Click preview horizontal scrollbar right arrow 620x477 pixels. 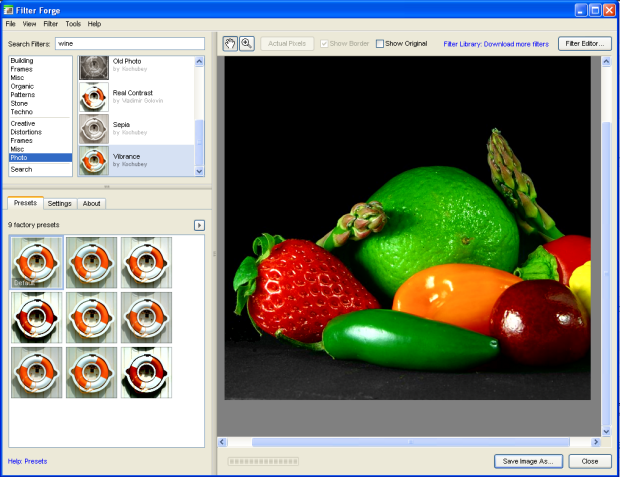coord(595,442)
